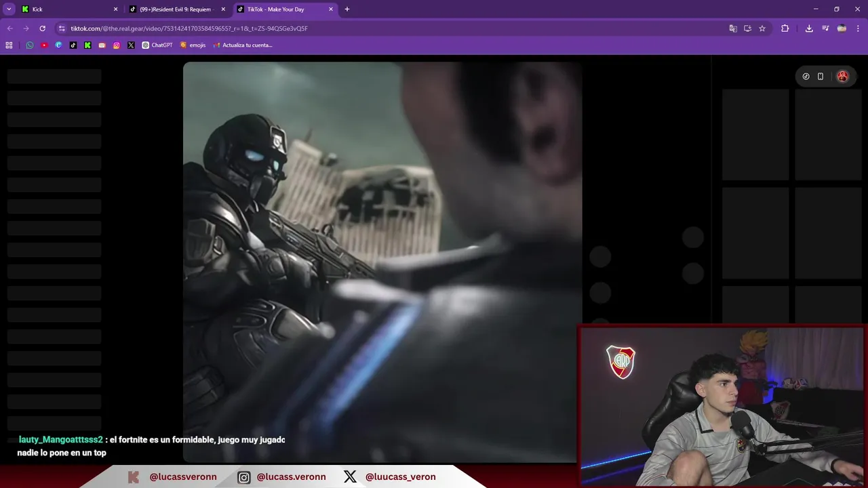
Task: Install app icon in address bar
Action: pos(747,28)
